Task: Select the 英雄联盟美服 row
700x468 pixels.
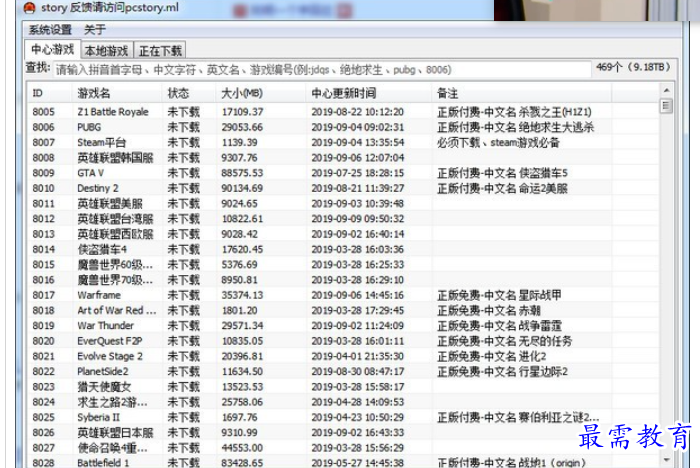Action: pyautogui.click(x=343, y=204)
